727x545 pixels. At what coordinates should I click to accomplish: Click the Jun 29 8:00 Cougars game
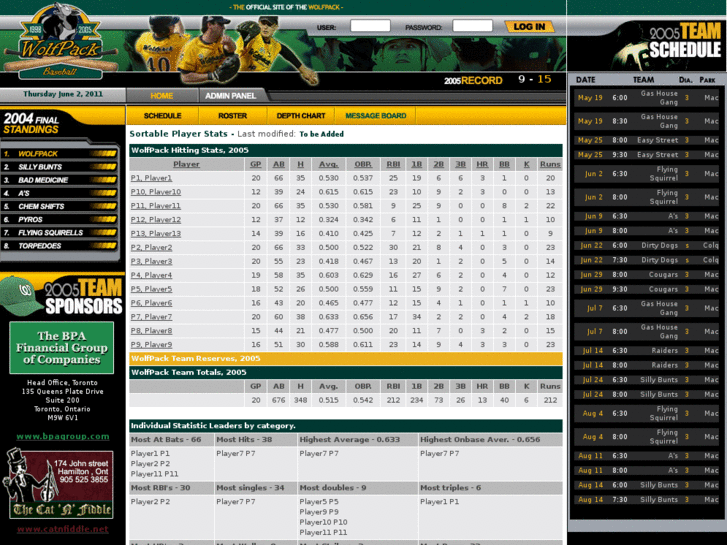[x=647, y=275]
